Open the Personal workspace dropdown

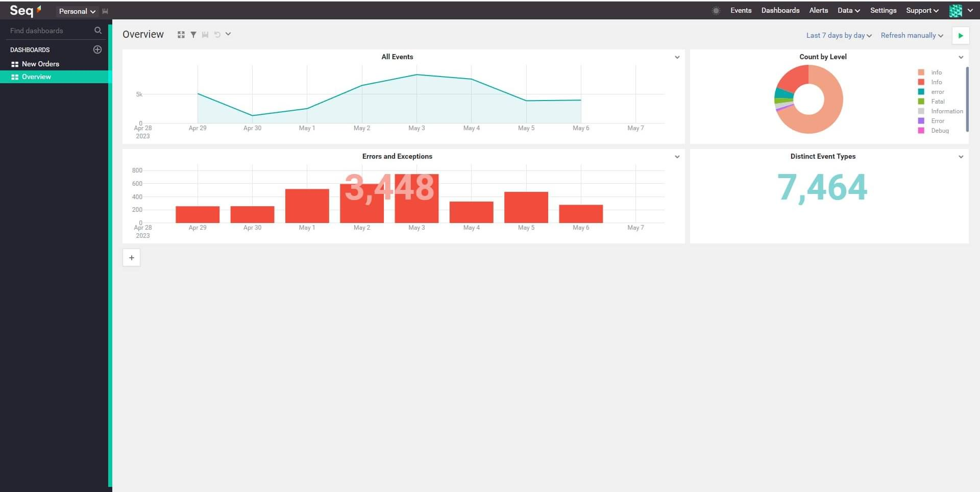point(77,11)
